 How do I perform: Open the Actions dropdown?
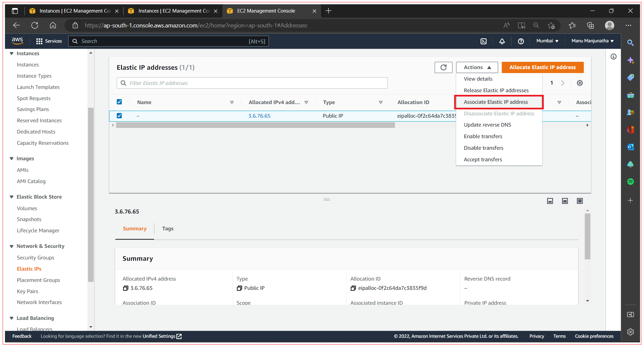tap(477, 67)
